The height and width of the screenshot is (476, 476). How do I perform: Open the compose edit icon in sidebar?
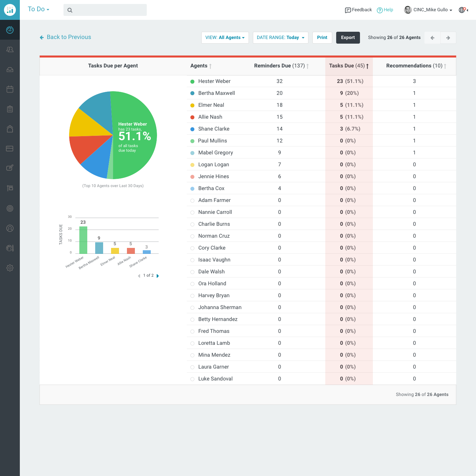pos(10,168)
